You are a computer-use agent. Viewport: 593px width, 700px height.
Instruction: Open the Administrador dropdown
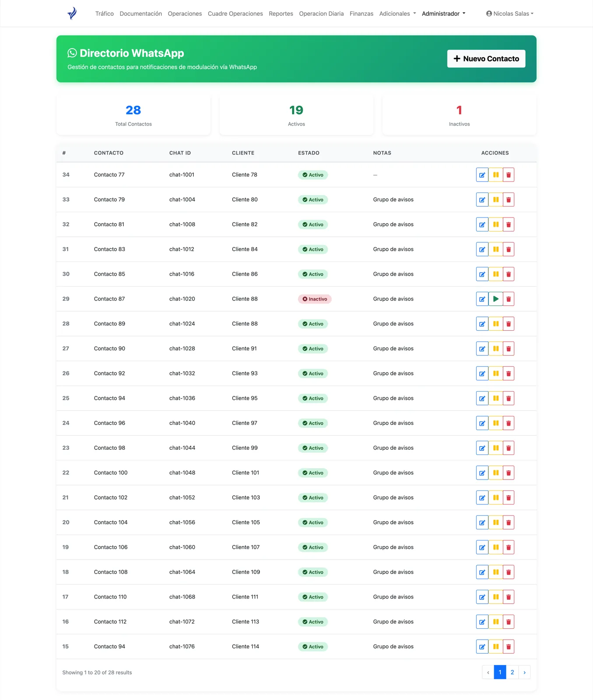click(443, 14)
